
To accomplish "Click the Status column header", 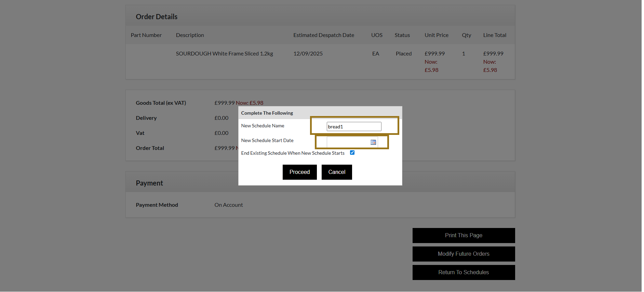I will pyautogui.click(x=402, y=35).
